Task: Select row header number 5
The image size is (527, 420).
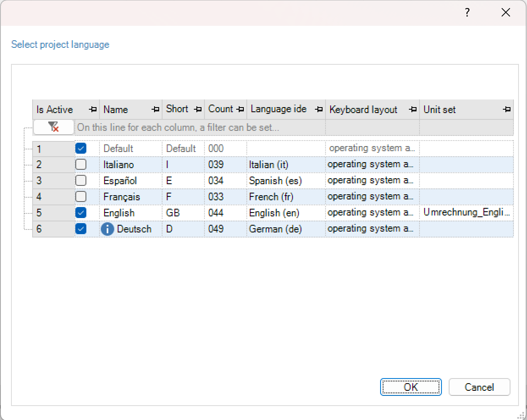Action: (x=54, y=213)
